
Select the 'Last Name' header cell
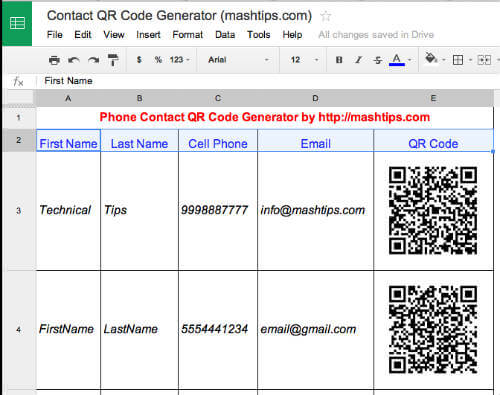coord(139,140)
